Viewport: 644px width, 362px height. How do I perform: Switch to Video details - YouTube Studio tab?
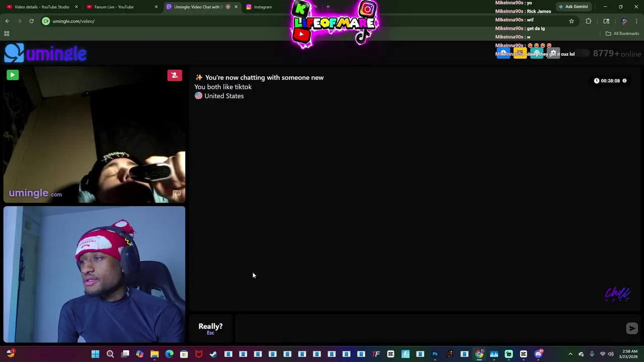pos(42,7)
